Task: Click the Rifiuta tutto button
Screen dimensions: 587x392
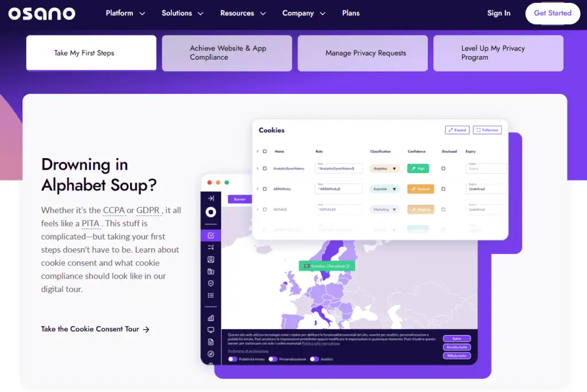Action: (457, 356)
